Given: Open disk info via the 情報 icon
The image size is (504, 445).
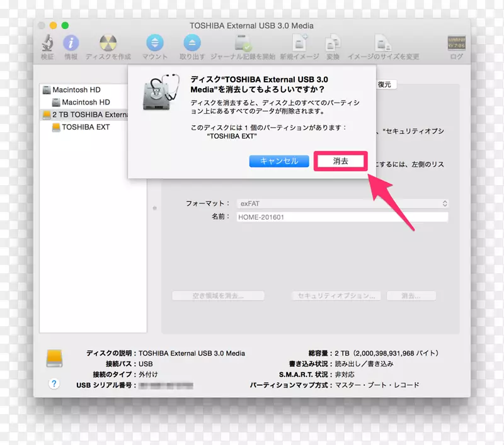Looking at the screenshot, I should 71,44.
